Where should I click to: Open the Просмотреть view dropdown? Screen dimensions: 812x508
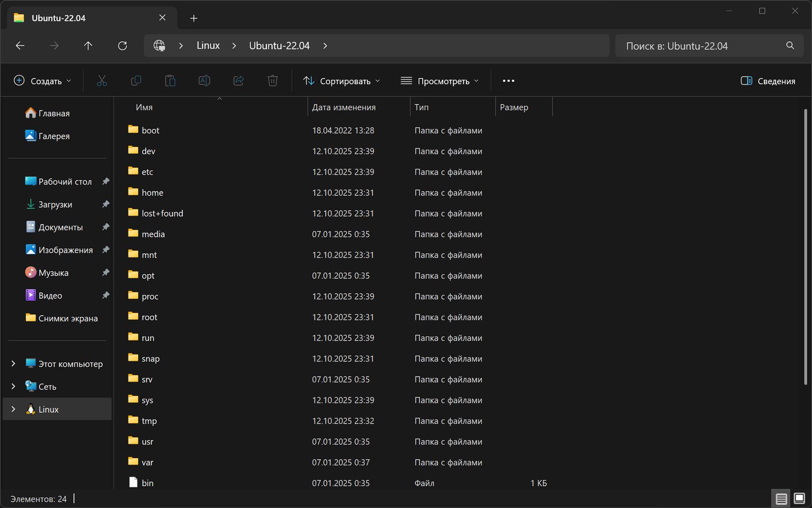(x=439, y=81)
